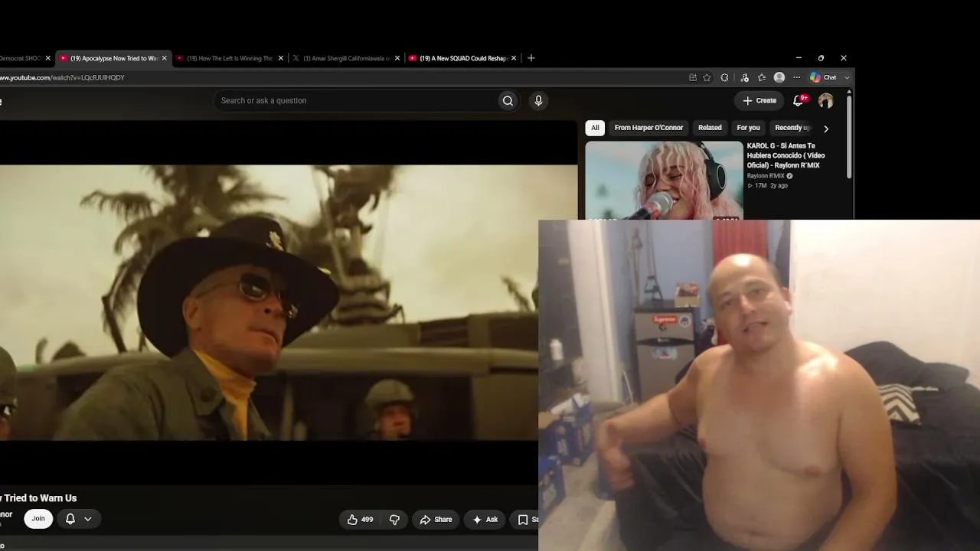Open YouTube notifications bell with 9+ badge
The height and width of the screenshot is (551, 980).
point(799,100)
